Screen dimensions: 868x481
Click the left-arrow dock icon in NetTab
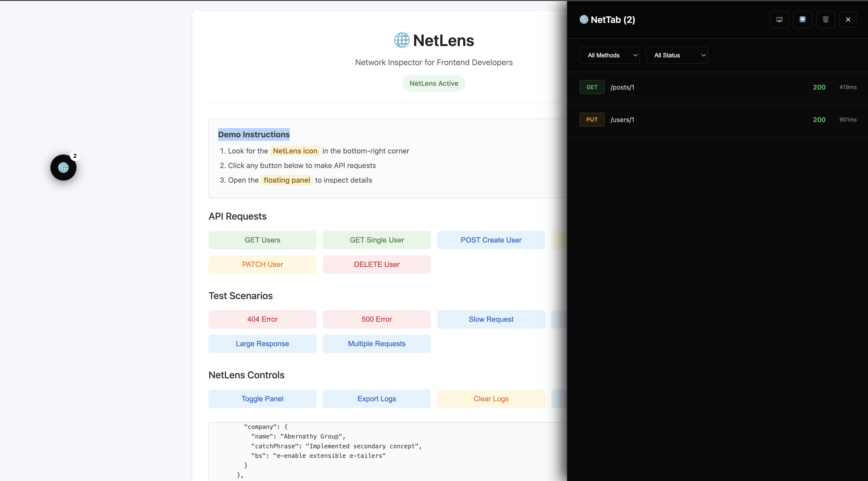tap(802, 20)
